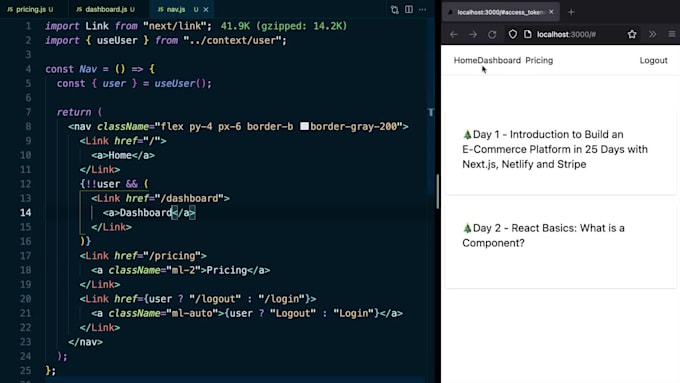The width and height of the screenshot is (680, 383).
Task: Click the split editor icon
Action: 409,9
